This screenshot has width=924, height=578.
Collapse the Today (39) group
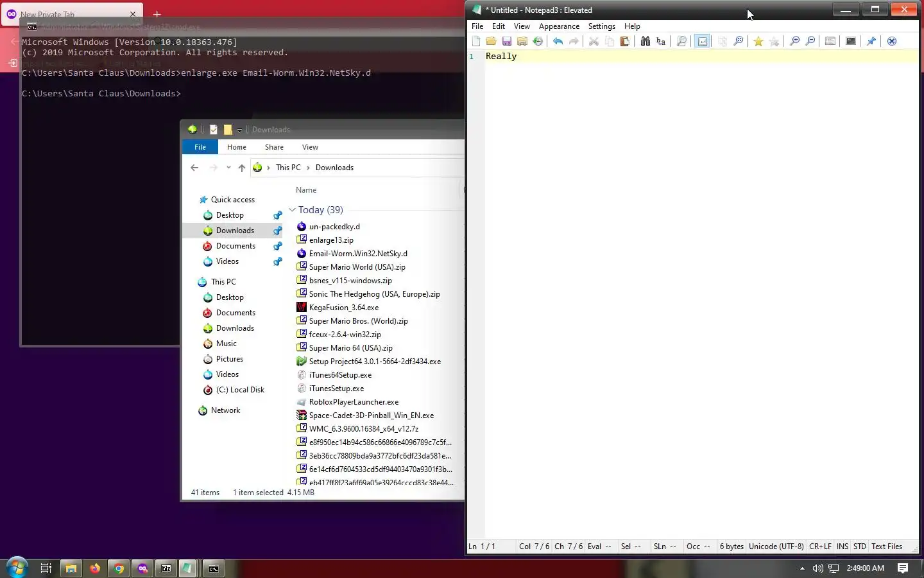click(292, 210)
